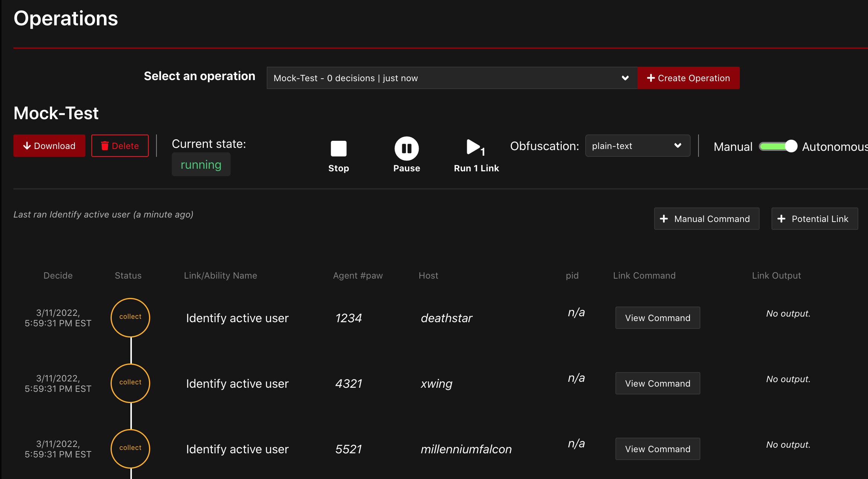Click the running state badge
This screenshot has height=479, width=868.
point(201,165)
